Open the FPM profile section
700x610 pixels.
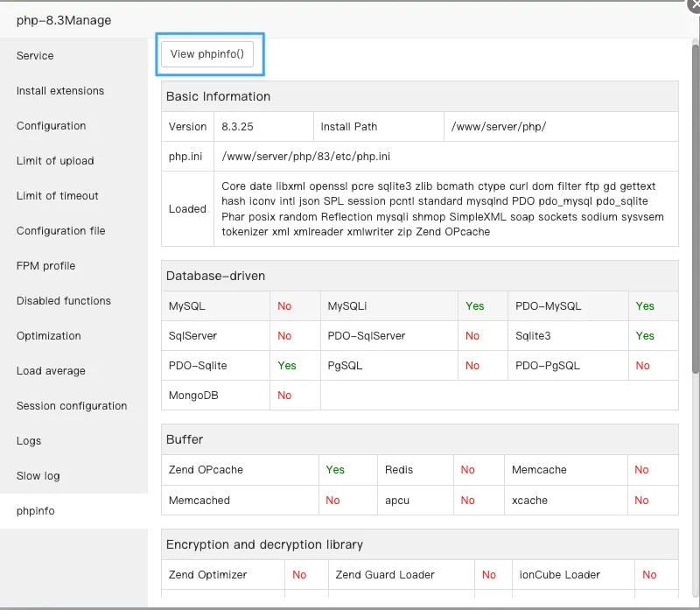pos(46,266)
